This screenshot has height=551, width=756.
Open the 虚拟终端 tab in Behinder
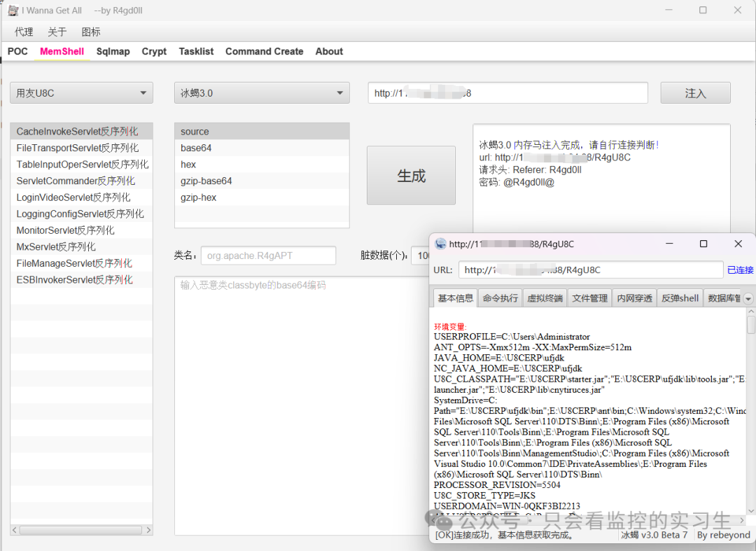click(x=545, y=298)
